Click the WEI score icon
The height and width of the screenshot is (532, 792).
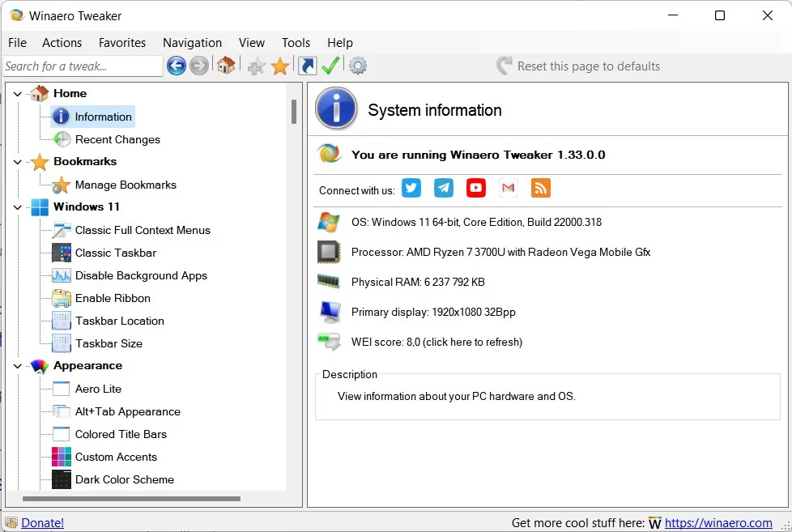coord(330,342)
